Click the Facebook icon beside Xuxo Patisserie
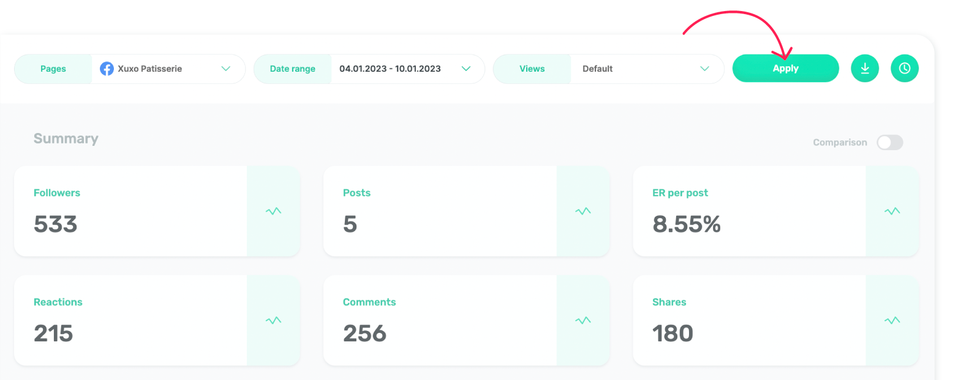980x380 pixels. [x=107, y=69]
